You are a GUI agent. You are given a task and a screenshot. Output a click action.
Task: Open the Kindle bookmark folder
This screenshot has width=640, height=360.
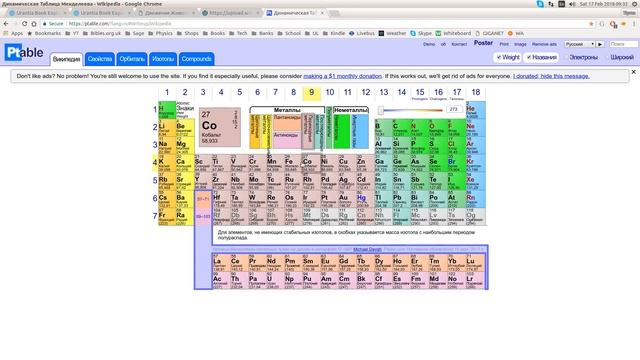point(333,33)
